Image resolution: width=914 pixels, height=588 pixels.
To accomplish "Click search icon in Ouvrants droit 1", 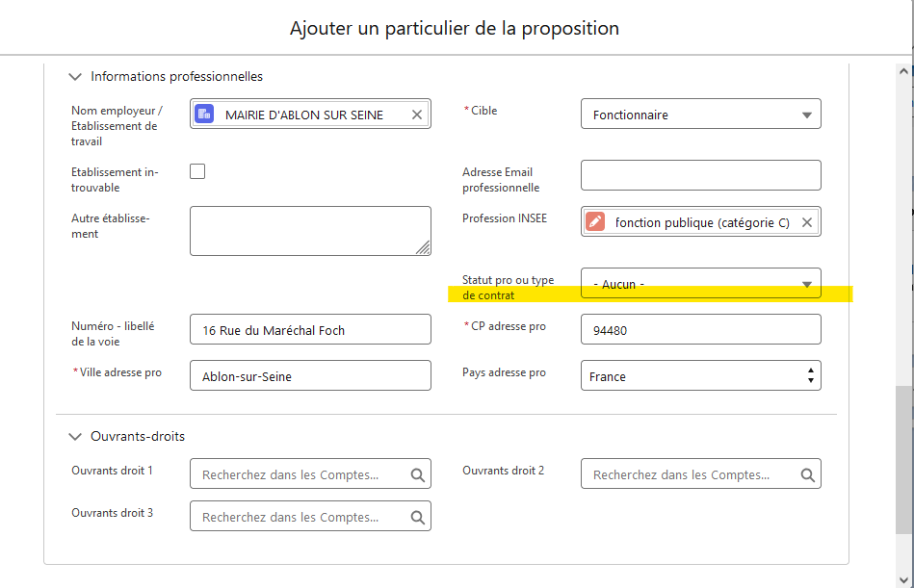I will click(x=417, y=474).
